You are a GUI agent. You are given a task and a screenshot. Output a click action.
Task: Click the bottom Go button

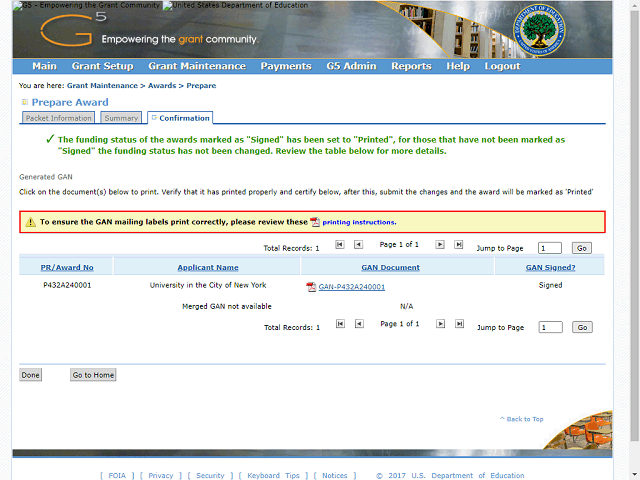click(582, 327)
